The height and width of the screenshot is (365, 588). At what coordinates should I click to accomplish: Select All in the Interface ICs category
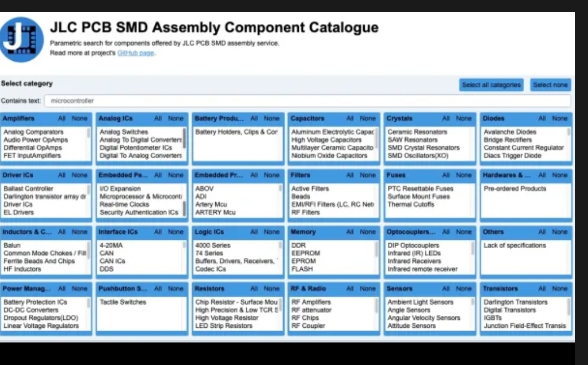(158, 232)
